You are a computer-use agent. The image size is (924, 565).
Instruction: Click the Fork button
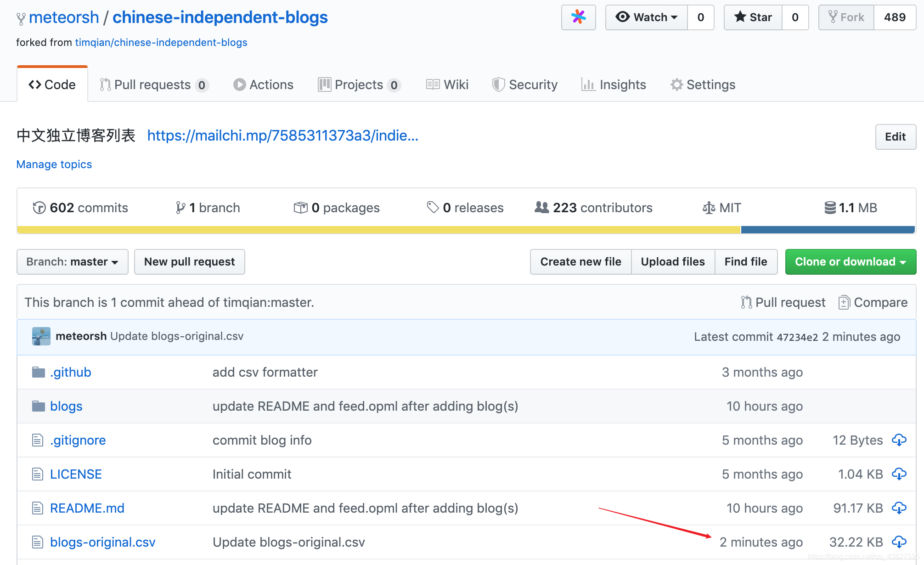846,17
